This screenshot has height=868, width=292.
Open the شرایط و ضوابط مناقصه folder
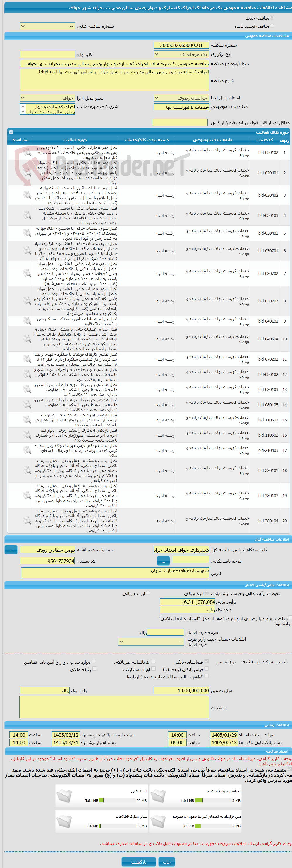click(x=158, y=796)
